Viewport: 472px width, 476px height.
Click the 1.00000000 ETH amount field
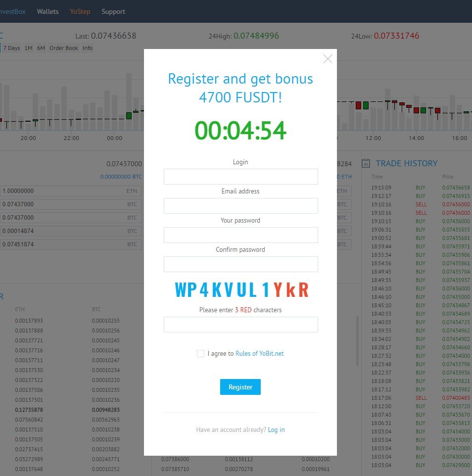coord(71,191)
